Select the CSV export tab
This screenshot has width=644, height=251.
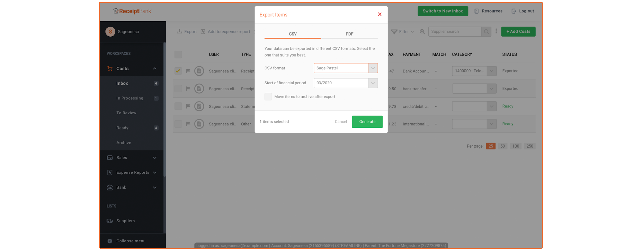(x=293, y=34)
